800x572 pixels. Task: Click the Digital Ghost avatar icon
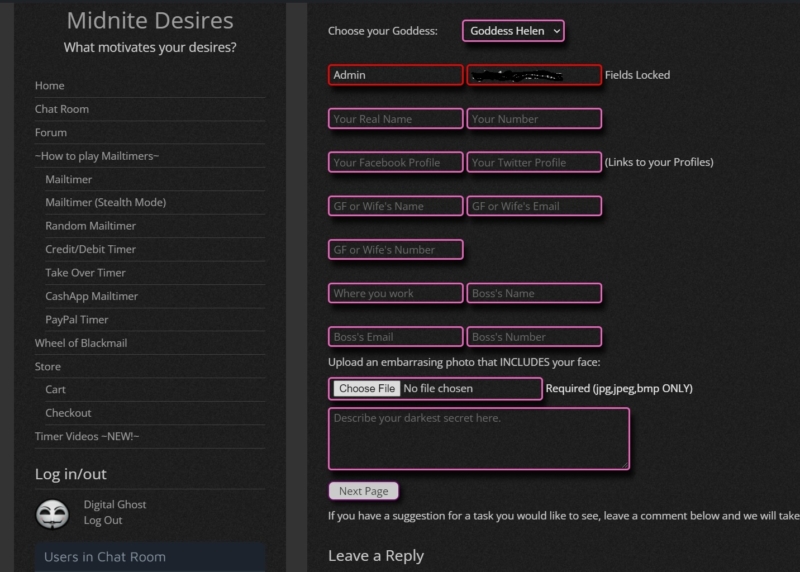click(52, 513)
